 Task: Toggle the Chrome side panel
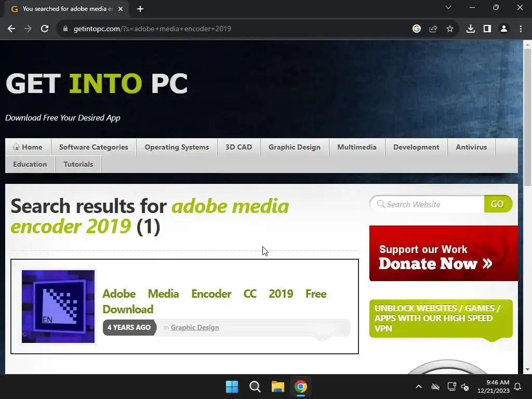tap(487, 29)
